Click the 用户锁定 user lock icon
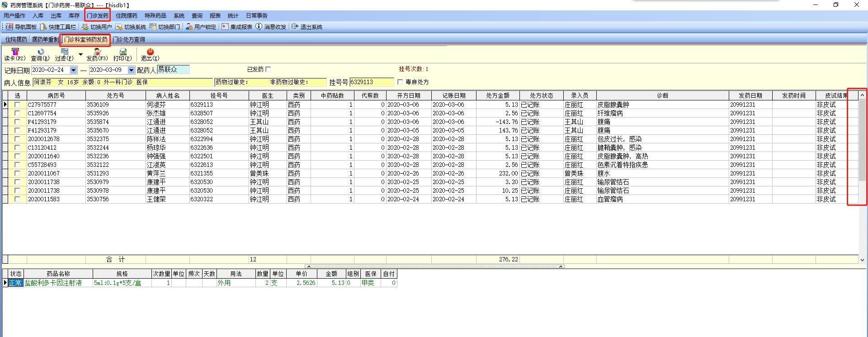868x337 pixels. [x=189, y=27]
